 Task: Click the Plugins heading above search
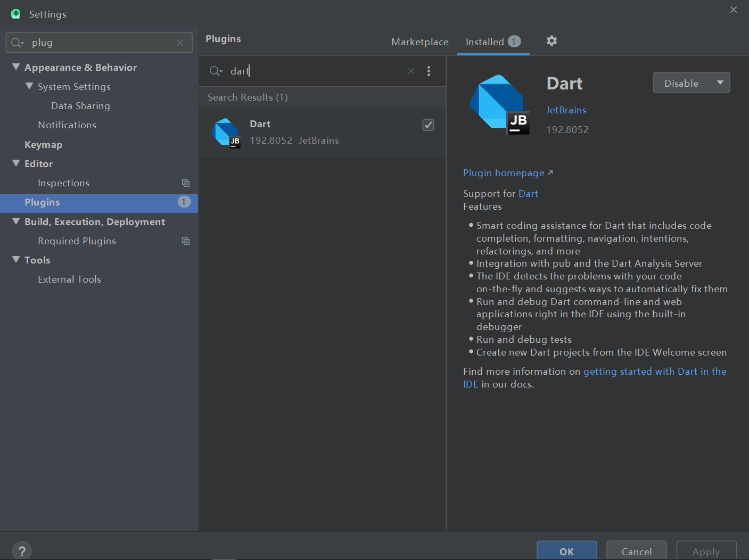223,39
